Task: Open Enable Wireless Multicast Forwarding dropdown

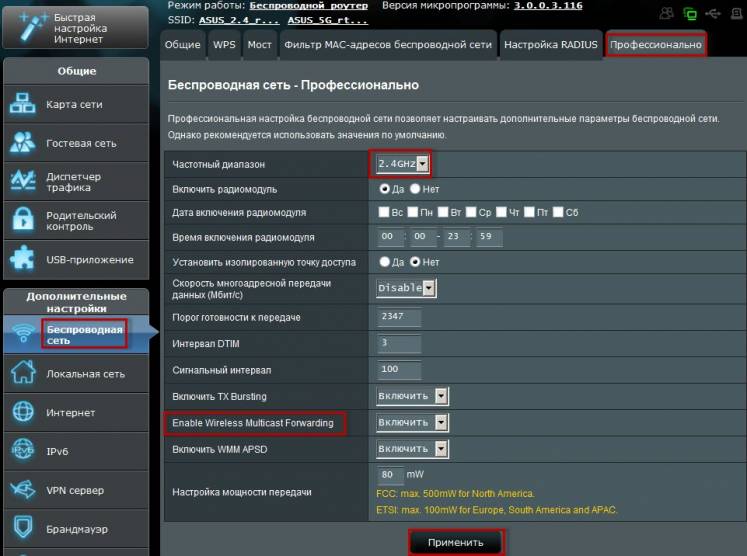Action: coord(412,423)
